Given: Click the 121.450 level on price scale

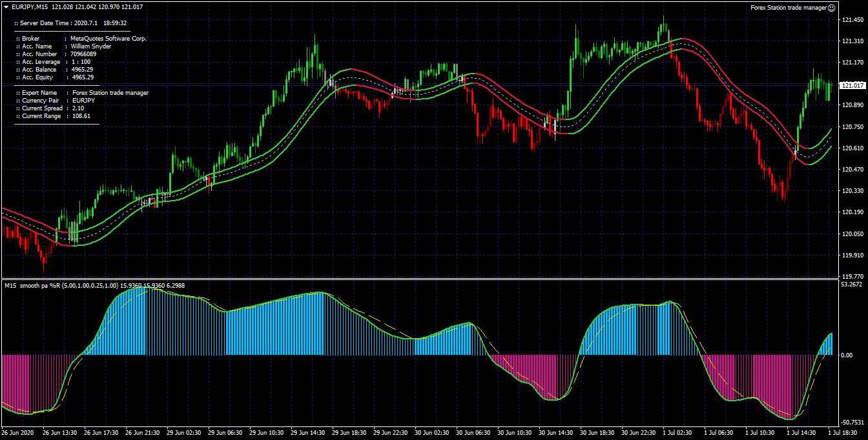Looking at the screenshot, I should pyautogui.click(x=852, y=20).
